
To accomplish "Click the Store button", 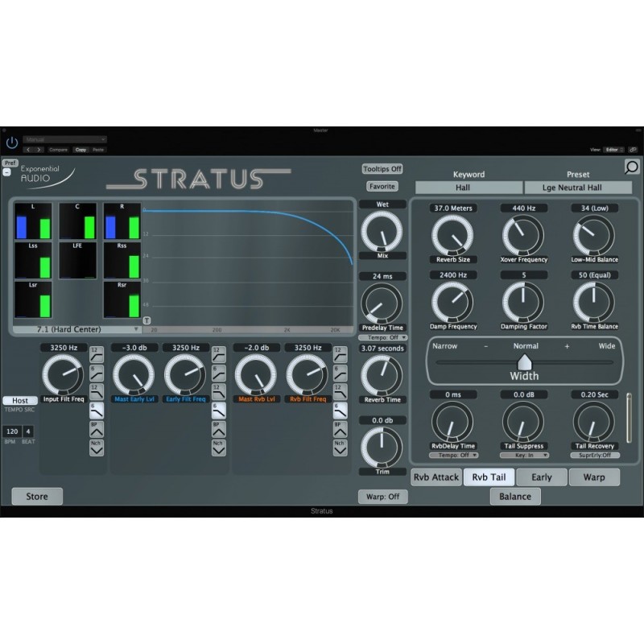I will (35, 496).
